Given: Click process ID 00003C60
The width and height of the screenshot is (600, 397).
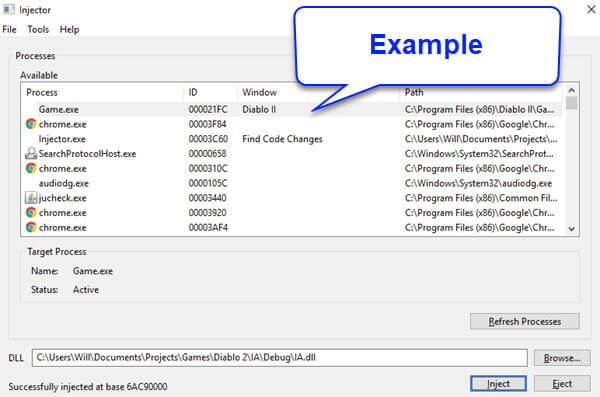Looking at the screenshot, I should pyautogui.click(x=208, y=139).
